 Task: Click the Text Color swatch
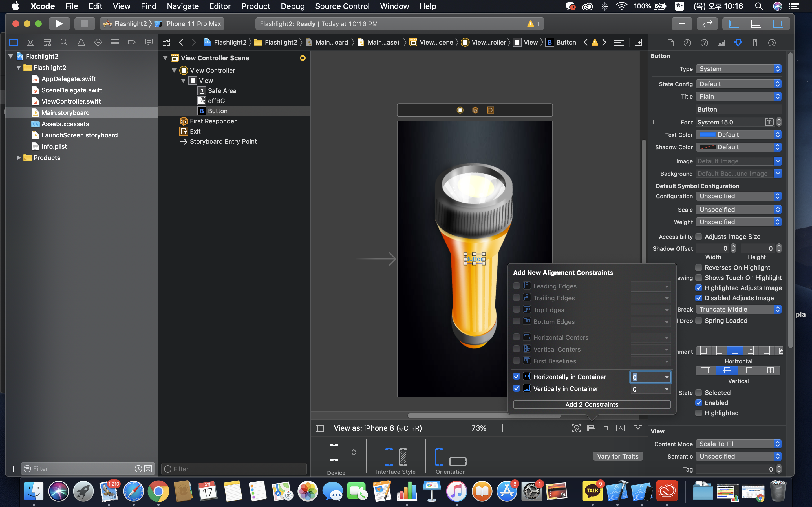pos(707,135)
